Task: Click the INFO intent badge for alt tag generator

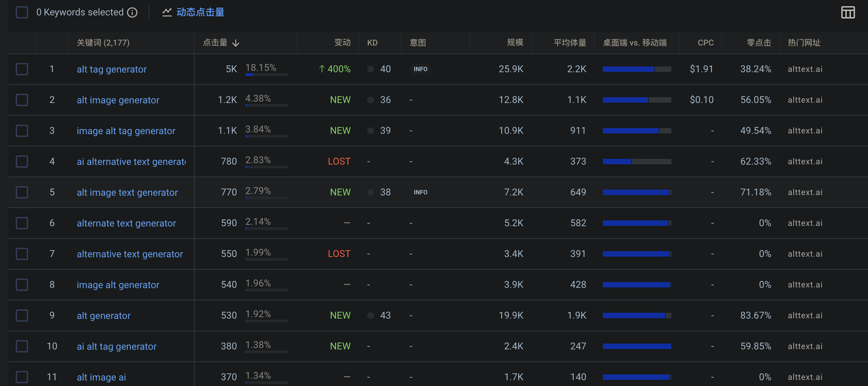Action: pos(420,69)
